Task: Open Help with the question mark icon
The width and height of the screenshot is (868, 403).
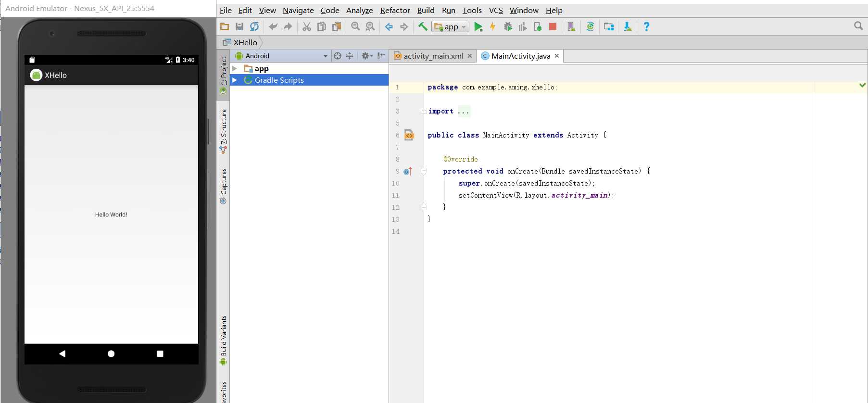Action: tap(646, 26)
